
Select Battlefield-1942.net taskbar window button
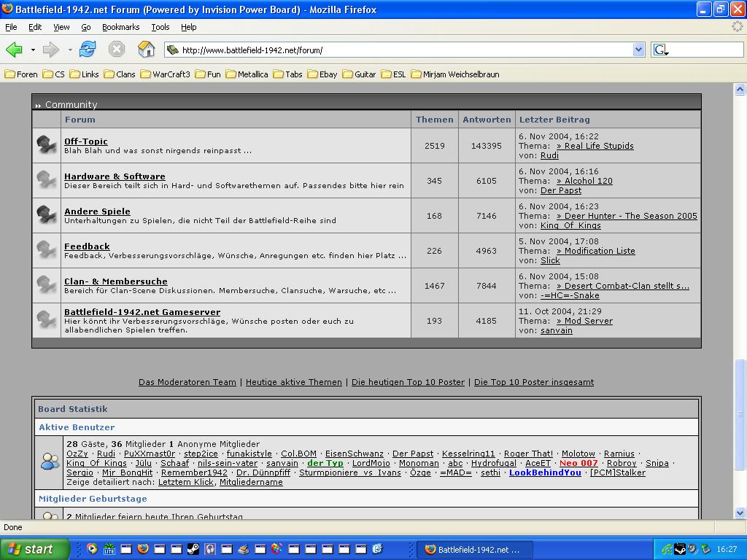(474, 550)
